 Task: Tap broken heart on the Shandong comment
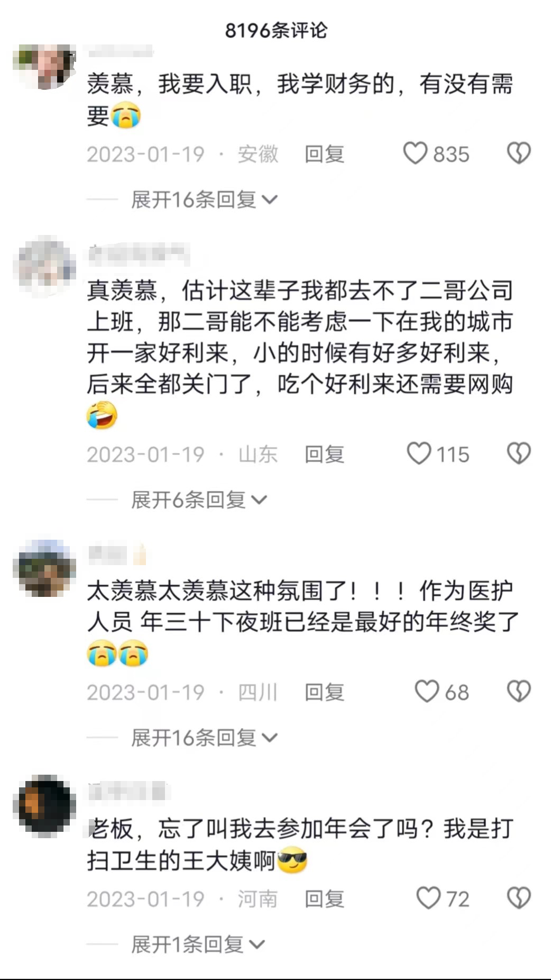click(519, 453)
